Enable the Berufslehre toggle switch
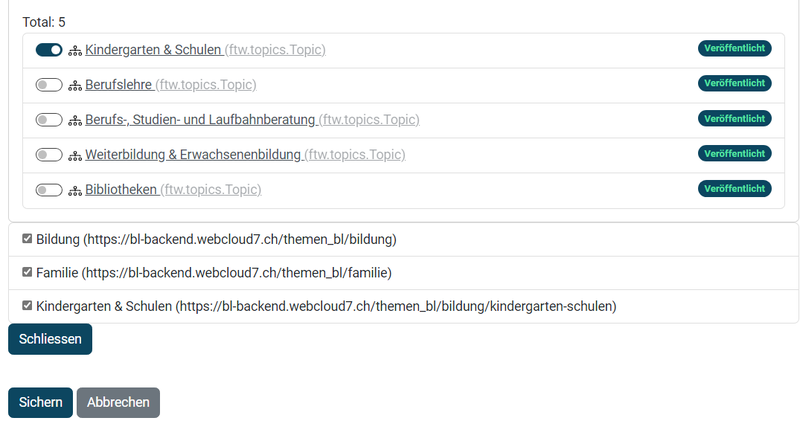Viewport: 800px width, 444px height. (49, 85)
